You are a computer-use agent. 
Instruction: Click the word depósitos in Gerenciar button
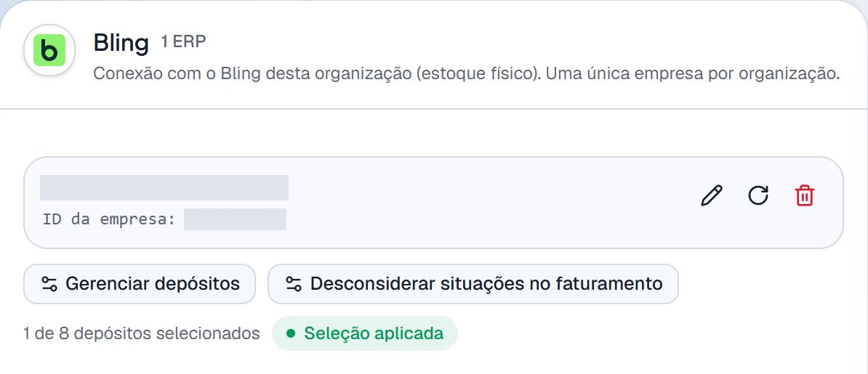pyautogui.click(x=197, y=285)
